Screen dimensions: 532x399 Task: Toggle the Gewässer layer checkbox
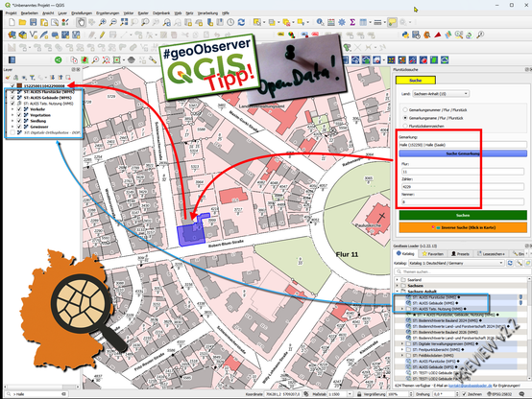click(x=19, y=127)
